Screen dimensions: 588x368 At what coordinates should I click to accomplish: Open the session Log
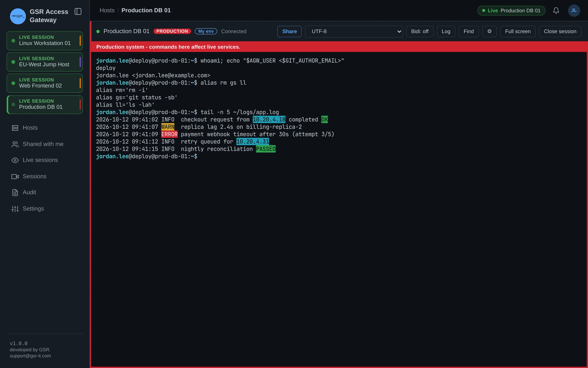pos(446,31)
